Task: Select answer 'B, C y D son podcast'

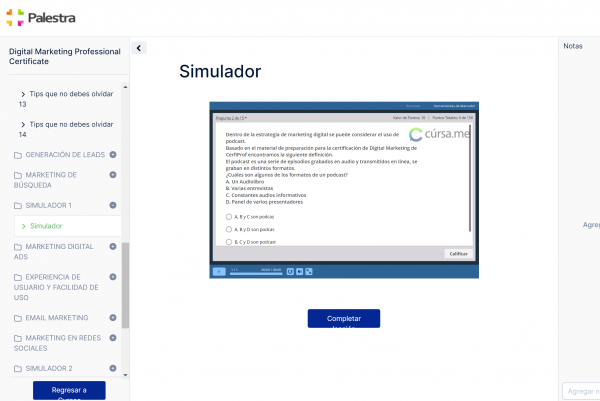Action: pos(229,241)
